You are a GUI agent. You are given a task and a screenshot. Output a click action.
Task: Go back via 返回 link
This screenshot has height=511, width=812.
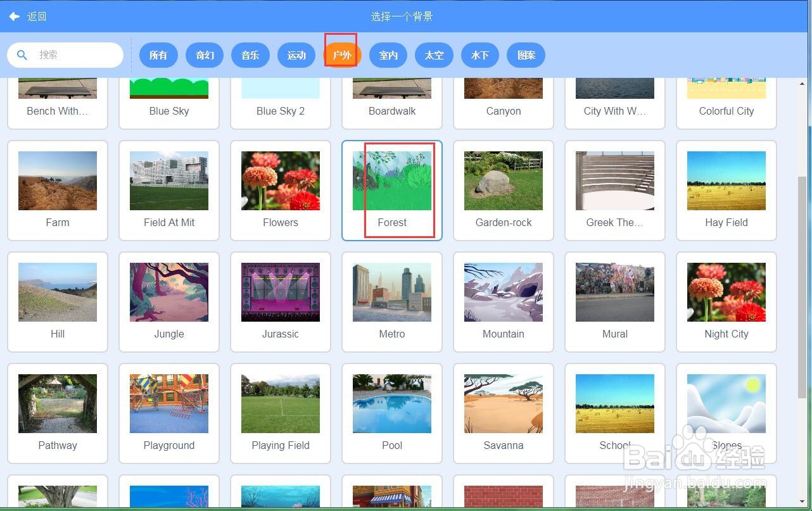37,16
